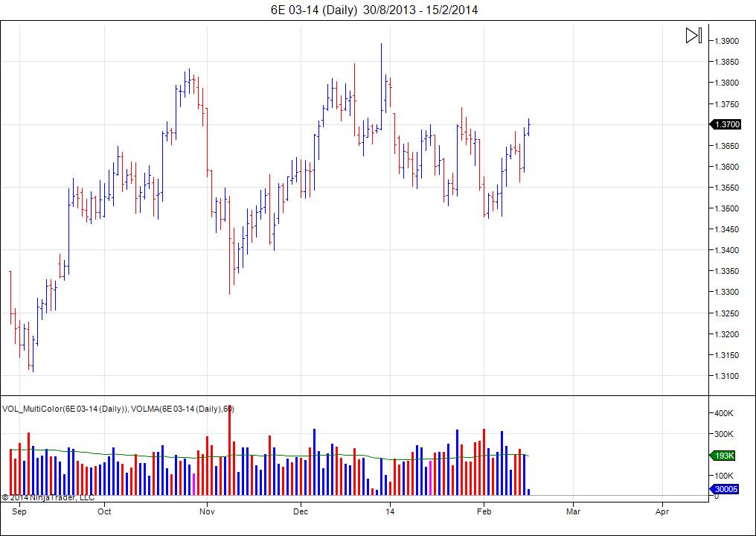Click the 1.3650 price axis label

pos(726,146)
